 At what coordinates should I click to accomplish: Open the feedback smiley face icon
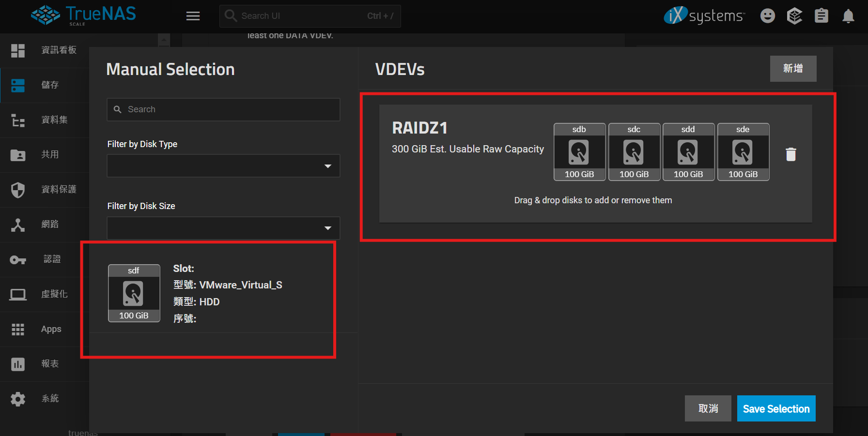pos(767,16)
